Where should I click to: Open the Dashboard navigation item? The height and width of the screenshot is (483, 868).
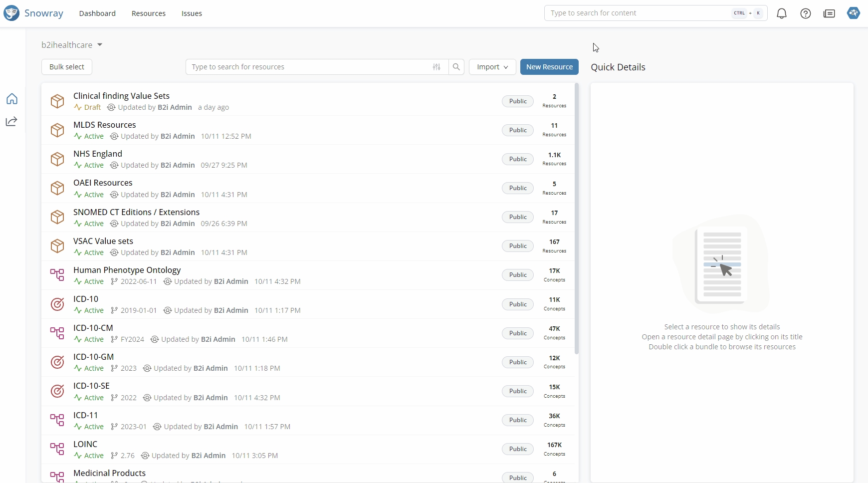point(97,13)
